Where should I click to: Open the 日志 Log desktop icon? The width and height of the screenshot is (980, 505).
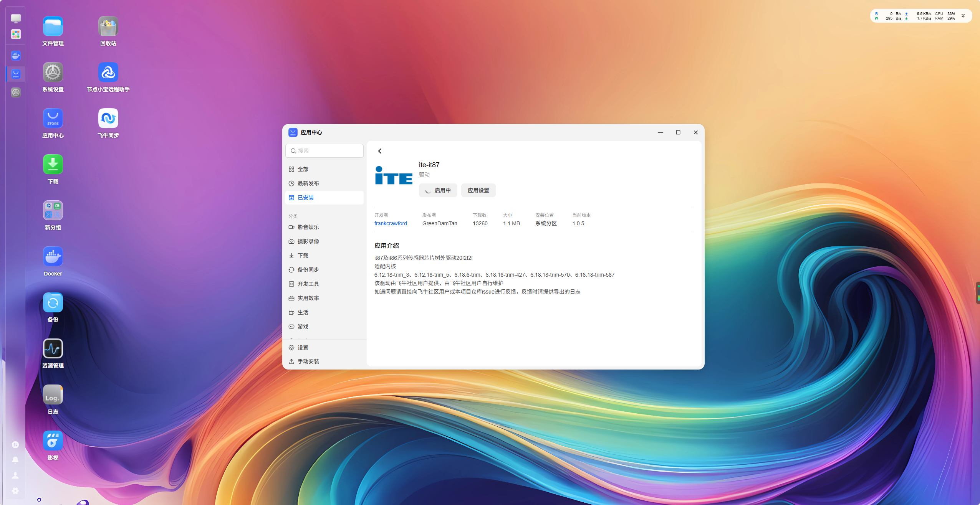(x=53, y=394)
